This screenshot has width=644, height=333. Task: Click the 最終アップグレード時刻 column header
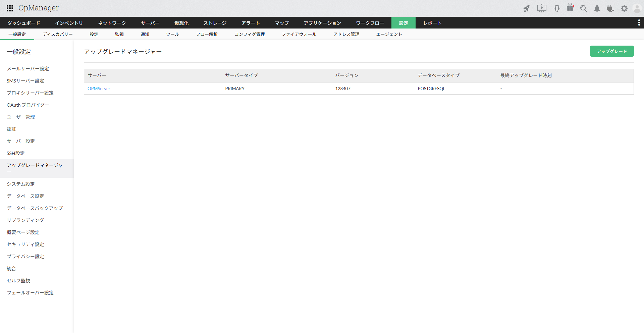coord(526,75)
